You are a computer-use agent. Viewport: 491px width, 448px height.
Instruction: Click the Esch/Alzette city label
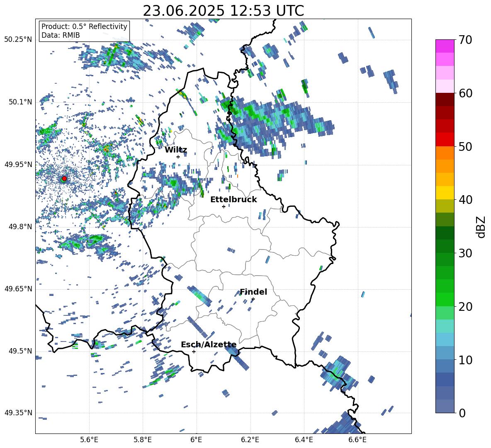point(209,344)
